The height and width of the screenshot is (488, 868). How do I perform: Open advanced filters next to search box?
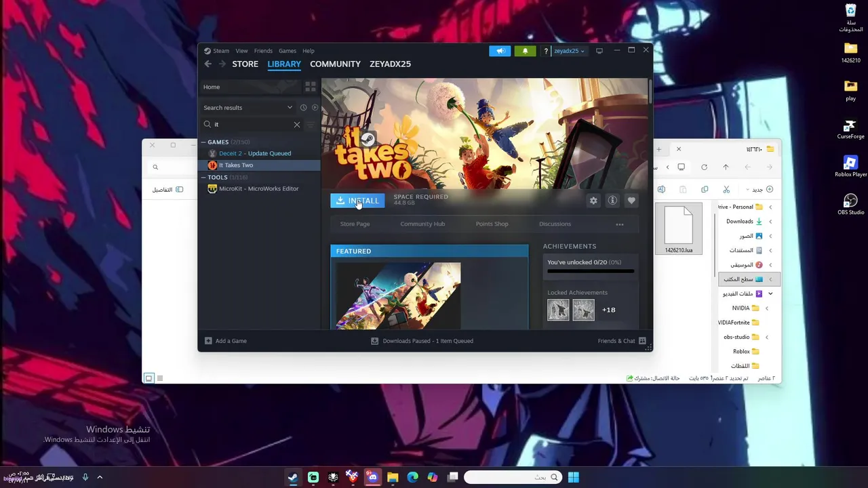(311, 125)
